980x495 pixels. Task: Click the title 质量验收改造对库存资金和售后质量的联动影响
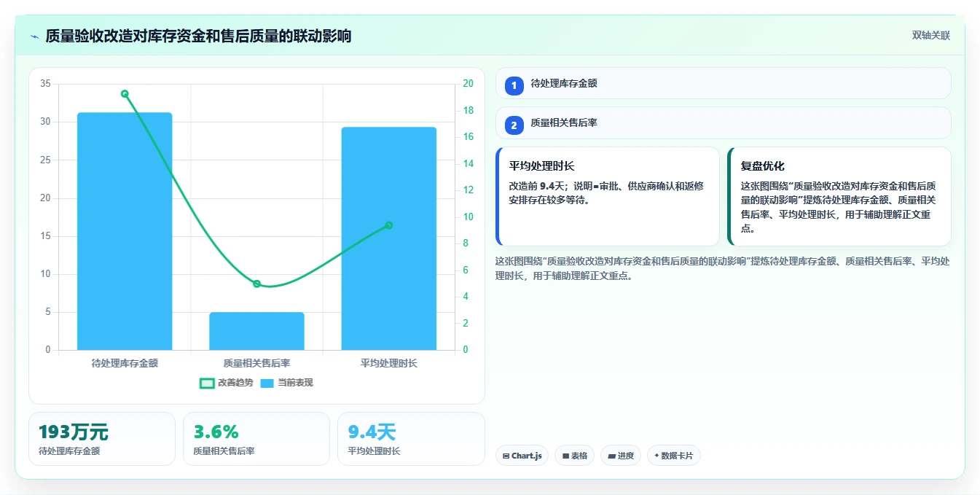tap(198, 36)
